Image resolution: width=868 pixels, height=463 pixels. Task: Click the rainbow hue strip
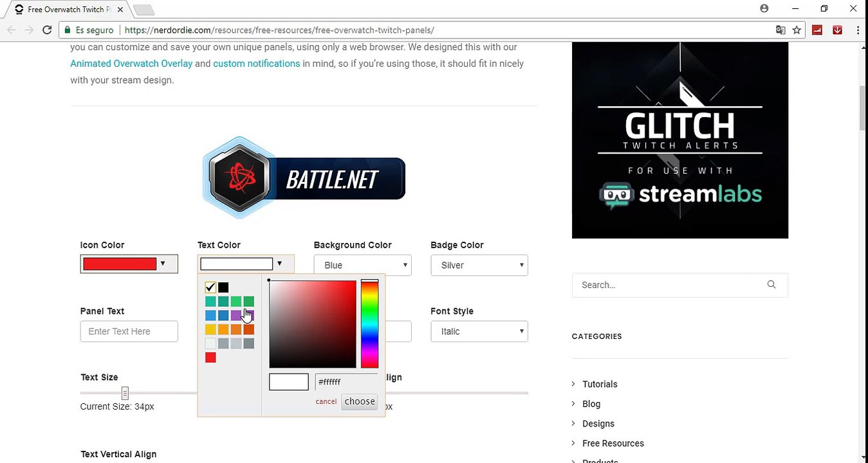(369, 324)
